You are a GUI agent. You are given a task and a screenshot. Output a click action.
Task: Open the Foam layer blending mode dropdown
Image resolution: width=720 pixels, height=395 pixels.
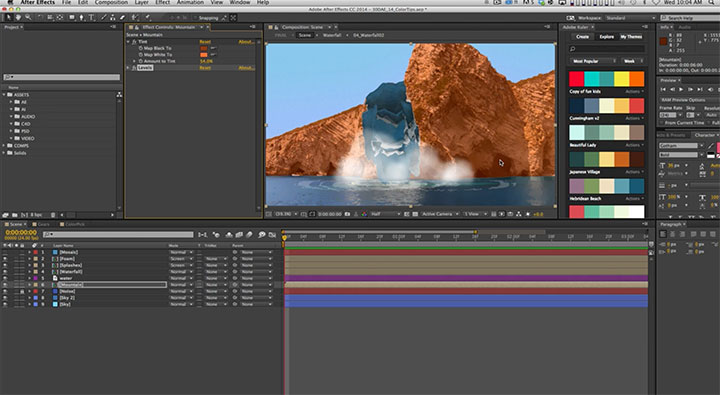181,259
